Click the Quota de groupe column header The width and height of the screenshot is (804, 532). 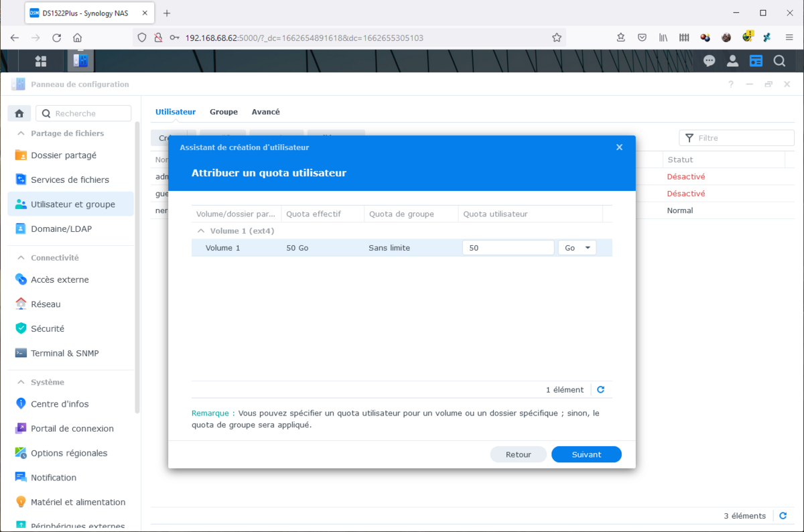click(411, 214)
